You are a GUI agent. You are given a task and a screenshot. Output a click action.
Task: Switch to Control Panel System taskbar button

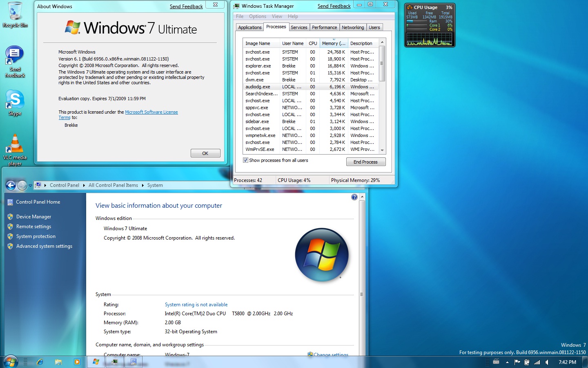134,362
